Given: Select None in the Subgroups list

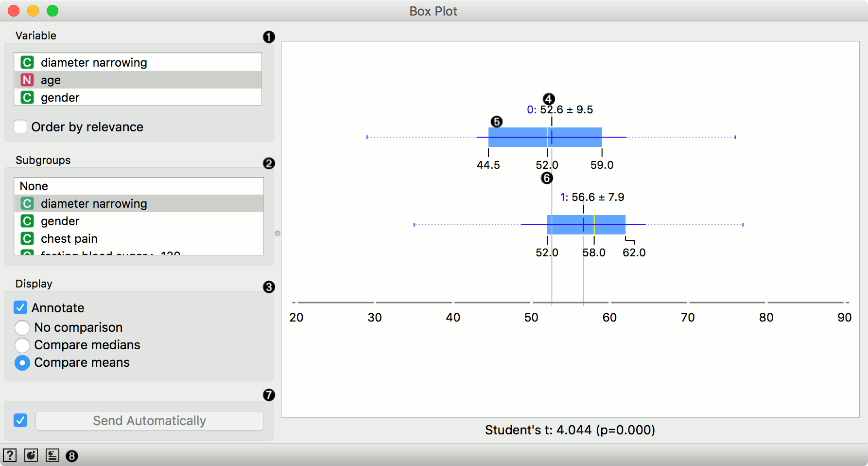Looking at the screenshot, I should pyautogui.click(x=34, y=186).
